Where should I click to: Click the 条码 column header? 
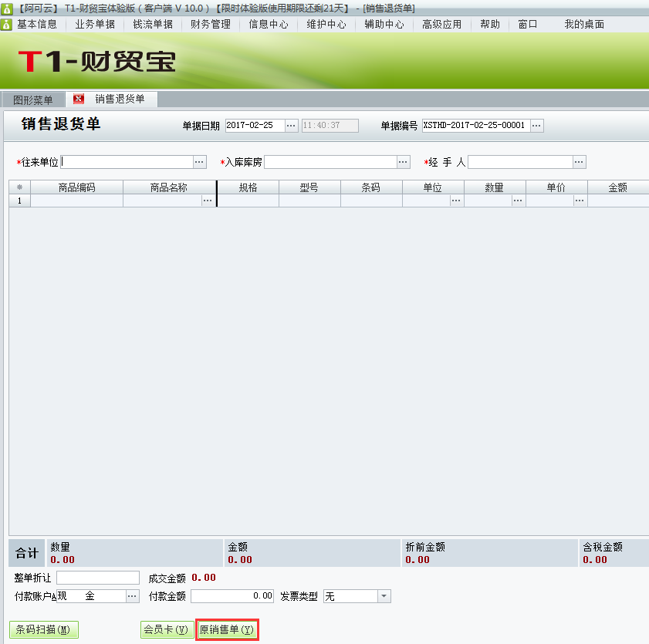[371, 187]
